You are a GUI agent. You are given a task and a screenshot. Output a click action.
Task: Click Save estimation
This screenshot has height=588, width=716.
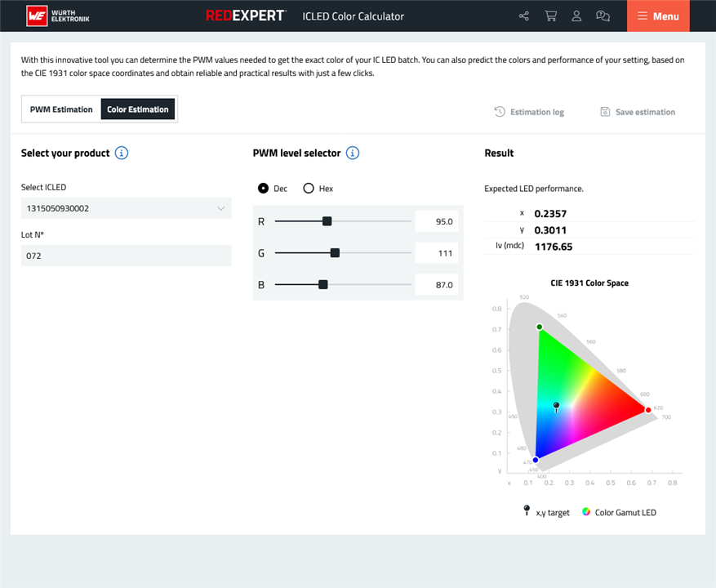638,112
